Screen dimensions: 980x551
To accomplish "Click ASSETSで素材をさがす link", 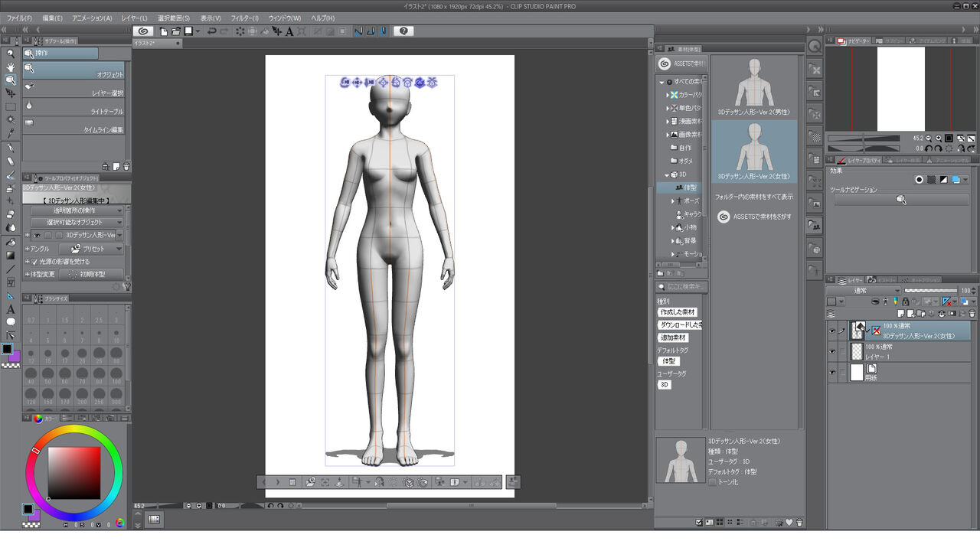I will (754, 217).
